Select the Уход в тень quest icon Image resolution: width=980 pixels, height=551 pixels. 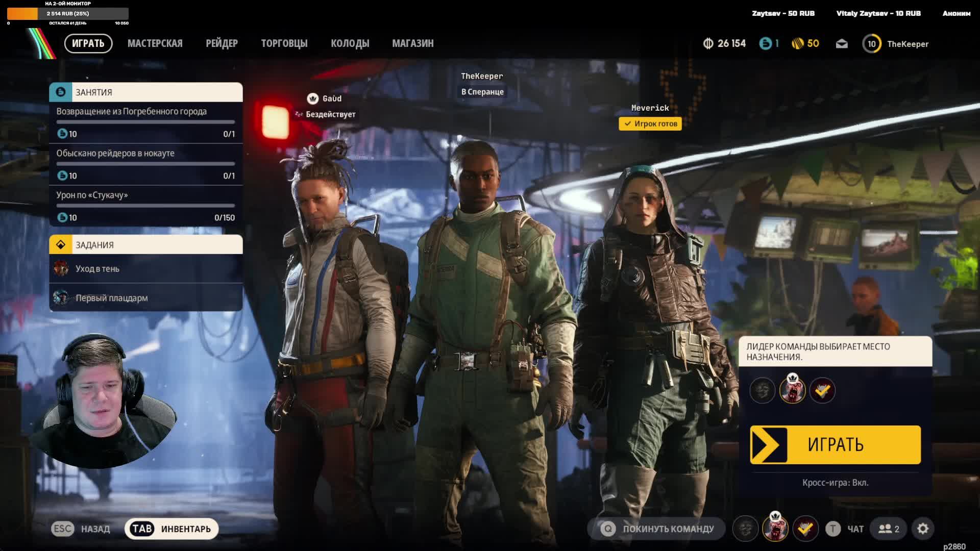pos(61,268)
